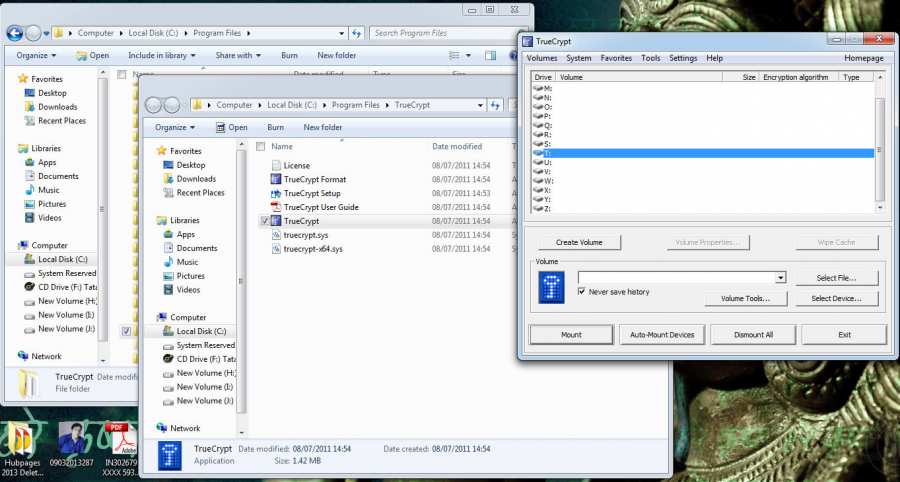Click refresh icon beside Program Files address bar
The height and width of the screenshot is (482, 900).
point(356,33)
